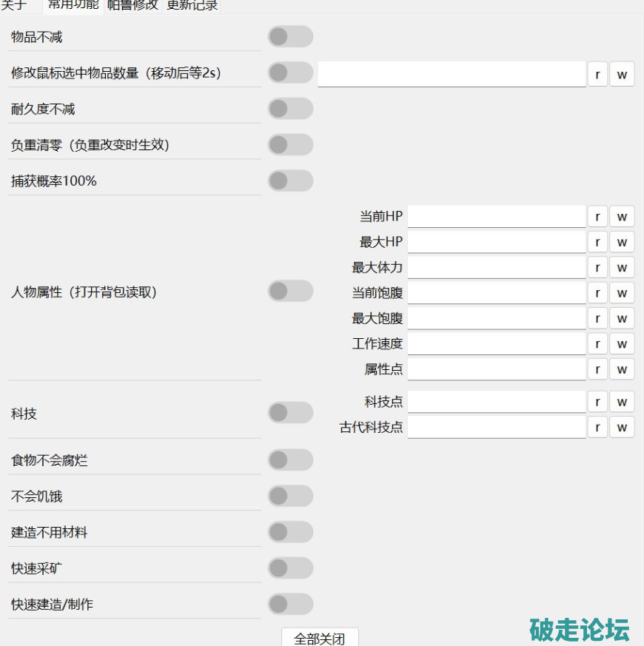Enable 捕获概率100% switch
Screen dimensions: 644x646
tap(290, 181)
